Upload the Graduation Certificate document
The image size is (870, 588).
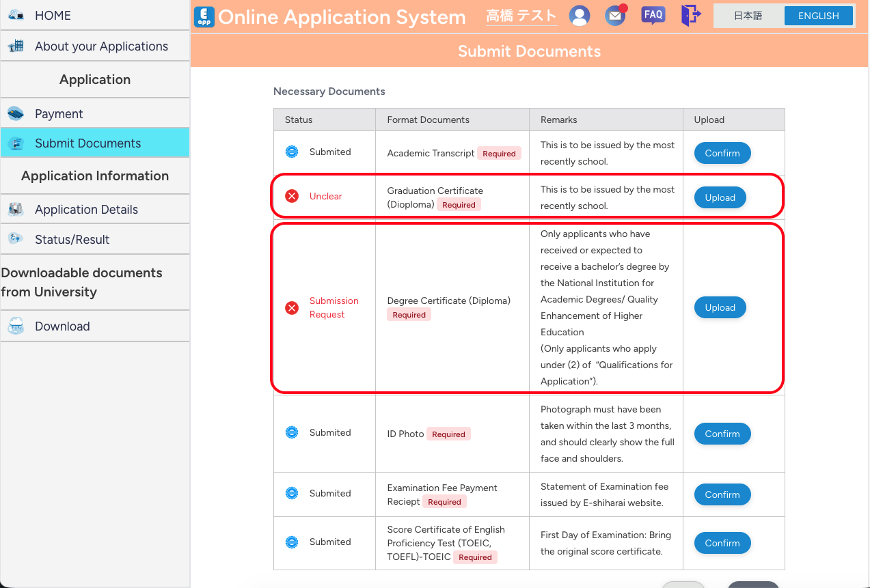click(720, 197)
